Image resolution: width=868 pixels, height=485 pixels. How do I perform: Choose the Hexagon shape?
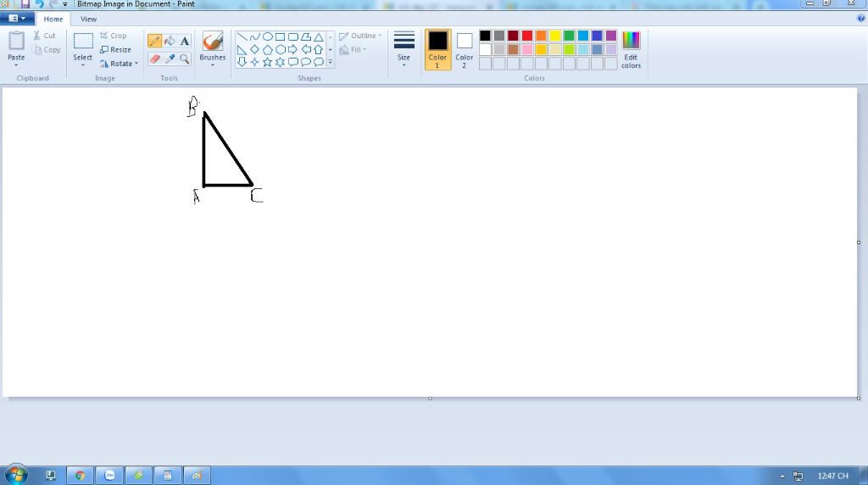point(280,50)
